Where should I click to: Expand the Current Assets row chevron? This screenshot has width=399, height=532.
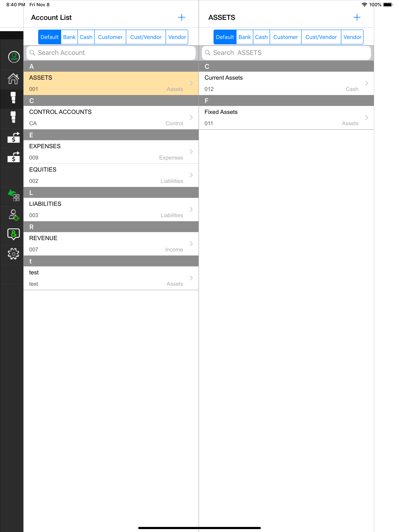(367, 83)
